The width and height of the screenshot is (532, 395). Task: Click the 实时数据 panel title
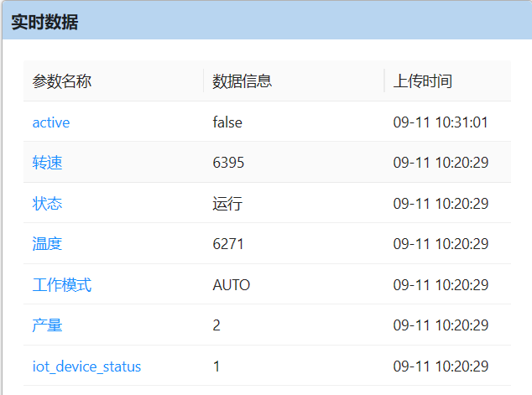[44, 23]
